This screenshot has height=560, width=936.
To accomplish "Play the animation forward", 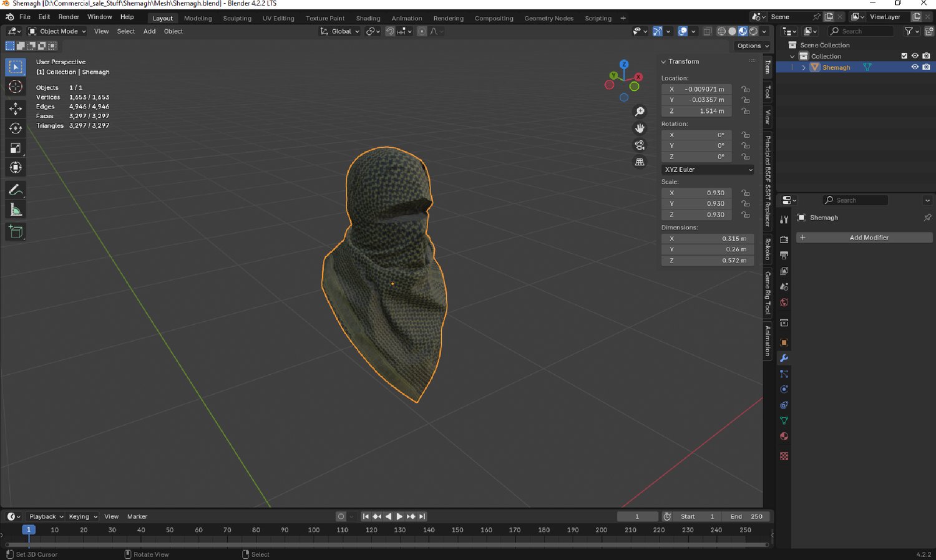I will [x=399, y=516].
